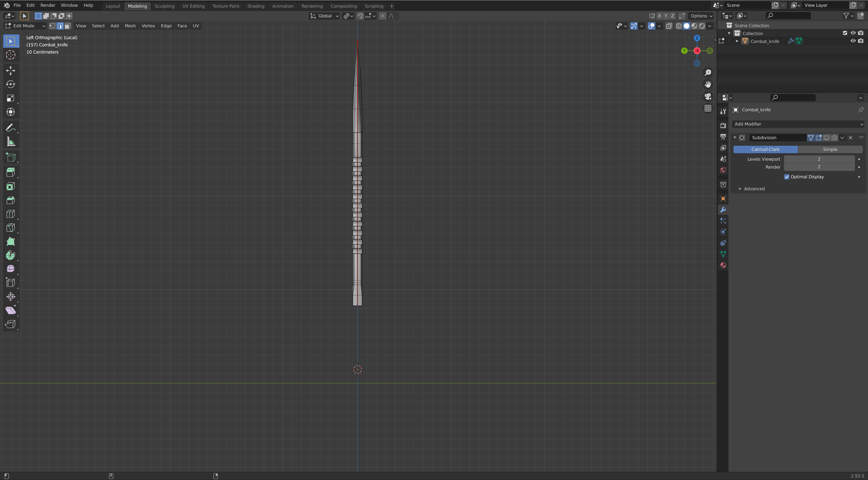Toggle Optimal Display checkbox
The width and height of the screenshot is (868, 480).
pyautogui.click(x=787, y=177)
